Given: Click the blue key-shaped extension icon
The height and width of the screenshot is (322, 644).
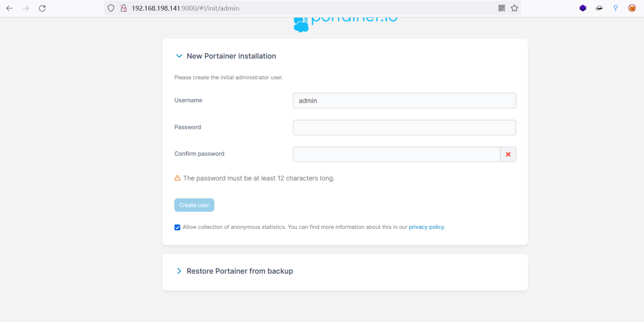Looking at the screenshot, I should pos(615,8).
